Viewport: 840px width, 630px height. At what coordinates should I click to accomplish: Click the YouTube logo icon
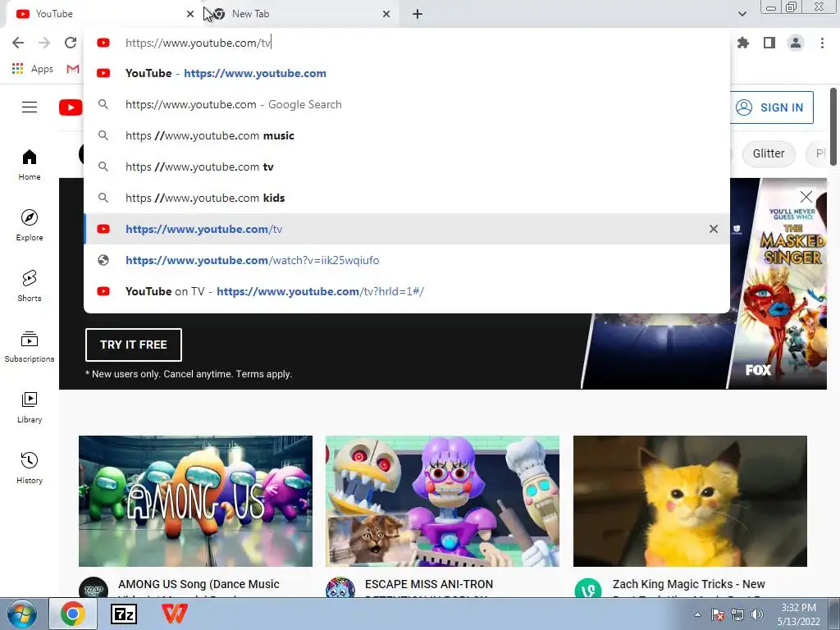pyautogui.click(x=71, y=107)
